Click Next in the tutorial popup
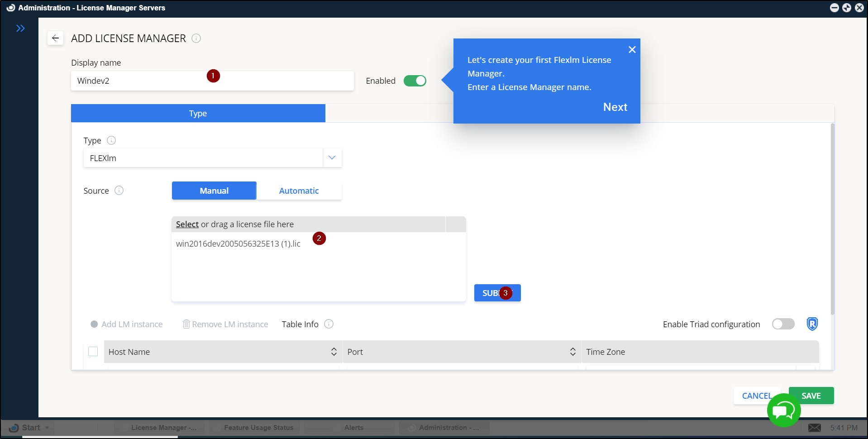Screen dimensions: 868x439 (x=615, y=107)
